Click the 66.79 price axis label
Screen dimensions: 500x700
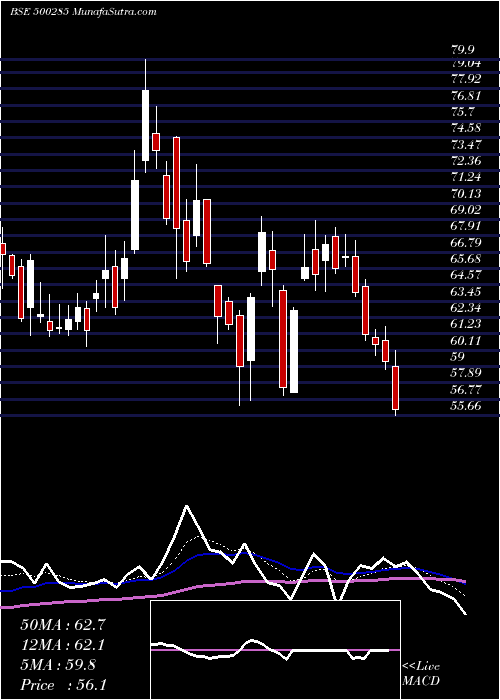click(467, 243)
